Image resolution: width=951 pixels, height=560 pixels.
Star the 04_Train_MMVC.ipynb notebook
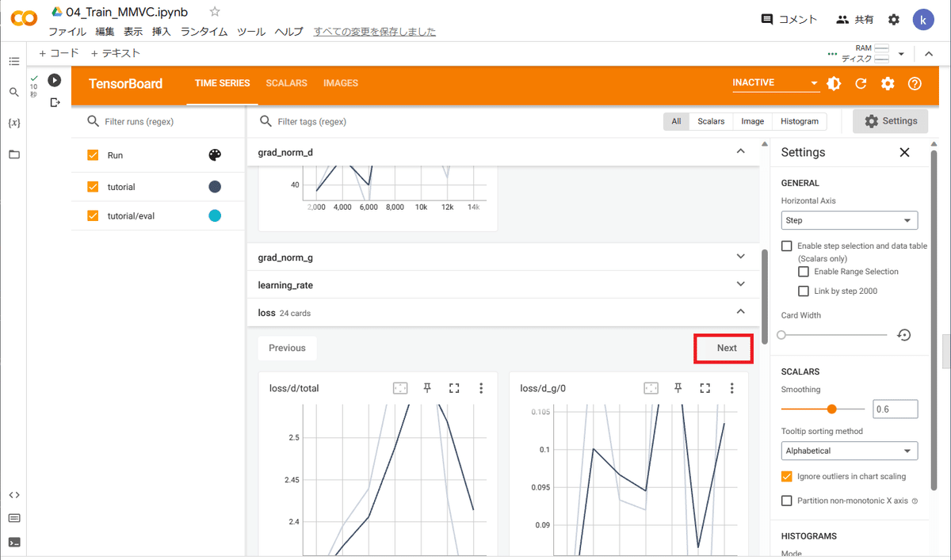click(x=215, y=12)
